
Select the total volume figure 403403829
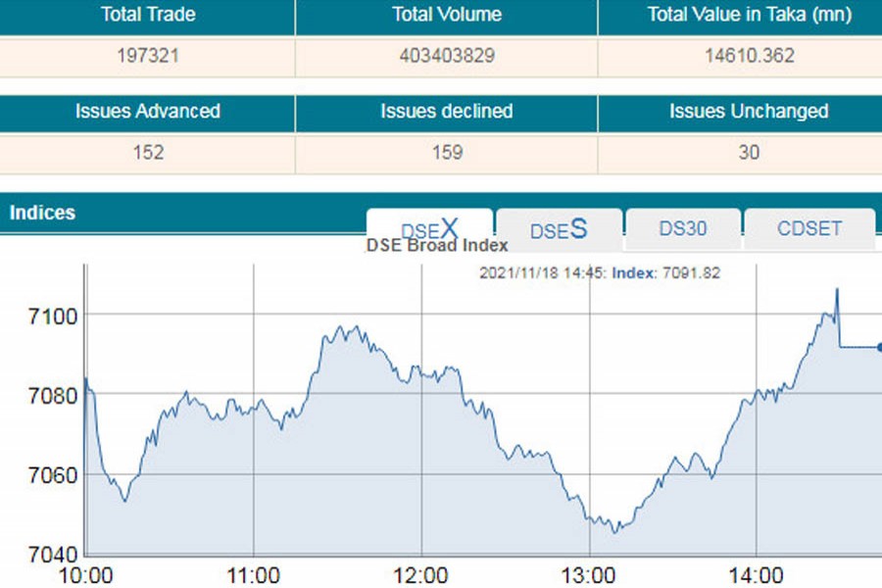point(446,56)
